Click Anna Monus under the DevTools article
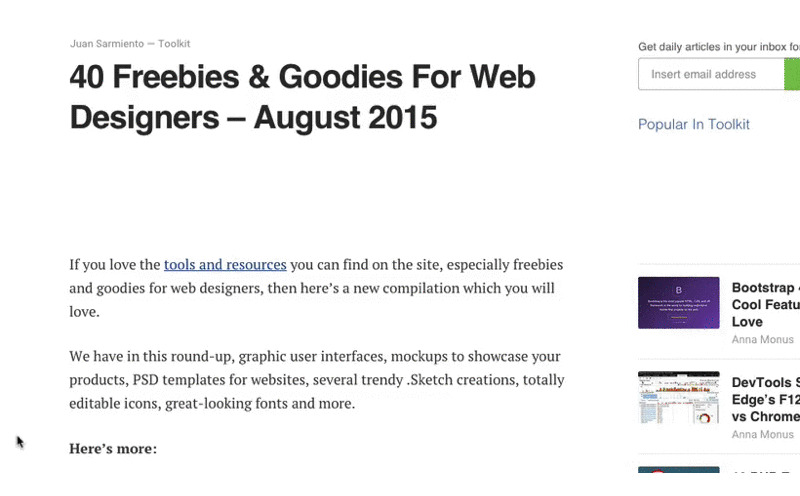Viewport: 800px width, 496px height. click(762, 434)
